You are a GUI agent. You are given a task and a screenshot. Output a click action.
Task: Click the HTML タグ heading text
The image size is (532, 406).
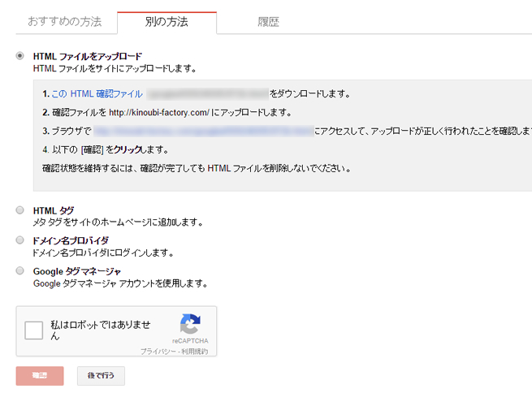[x=54, y=210]
